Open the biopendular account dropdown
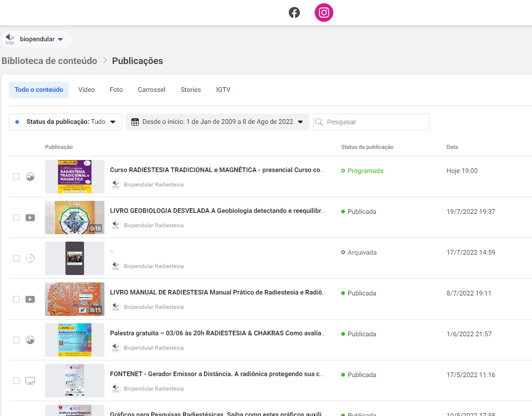This screenshot has height=416, width=532. 37,39
